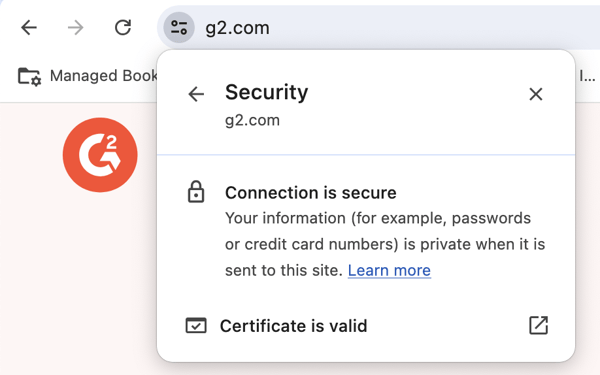This screenshot has height=375, width=600.
Task: Click the padlock icon beside Connection is secure
Action: pyautogui.click(x=196, y=191)
